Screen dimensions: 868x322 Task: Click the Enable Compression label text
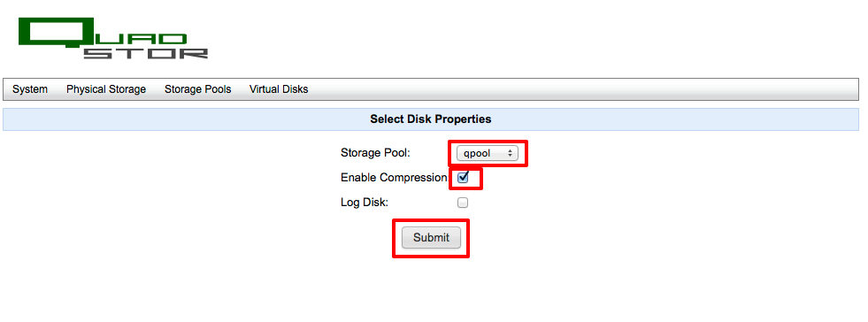(394, 178)
